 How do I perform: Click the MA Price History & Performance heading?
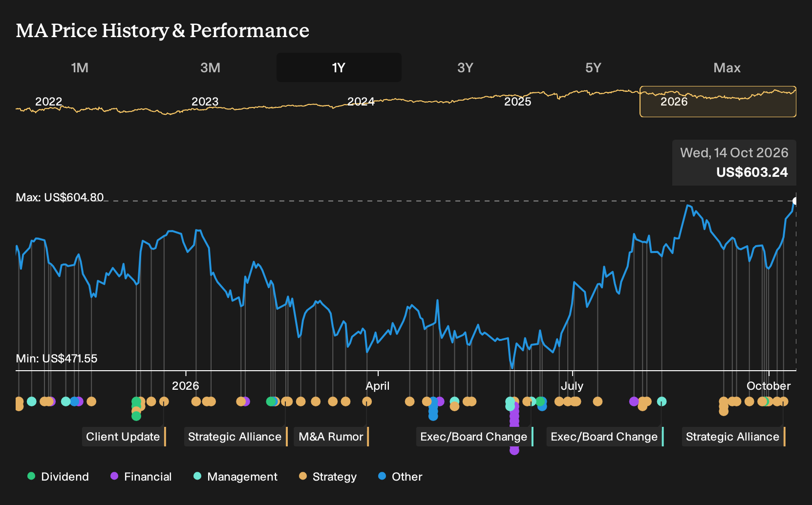pos(163,30)
